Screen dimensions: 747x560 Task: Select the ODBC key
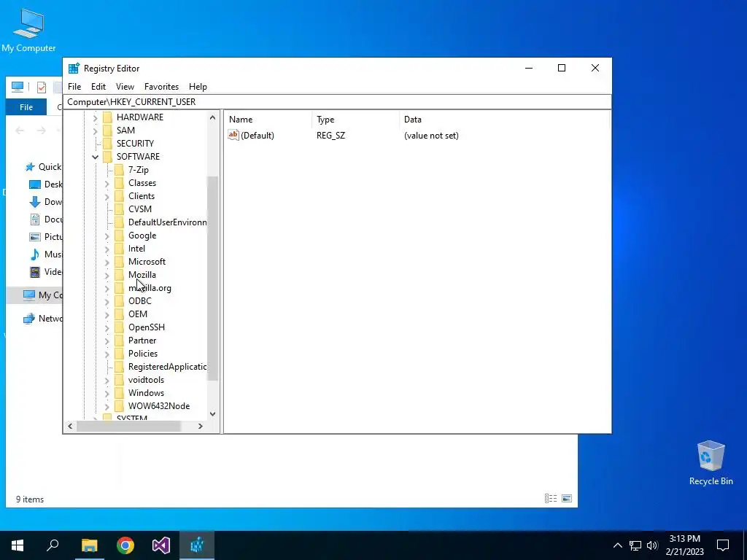140,301
